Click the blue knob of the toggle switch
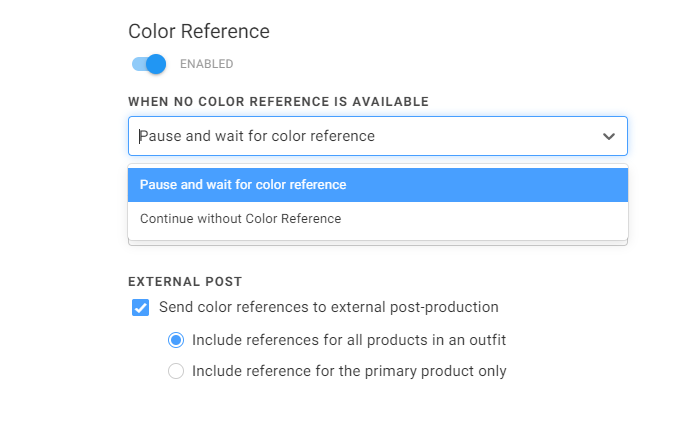The image size is (687, 428). [156, 64]
